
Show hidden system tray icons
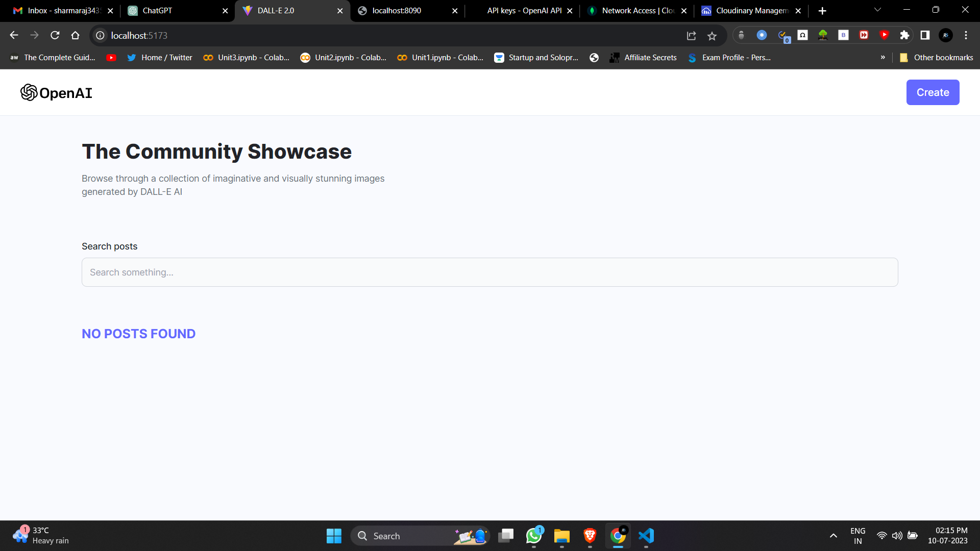pos(833,536)
